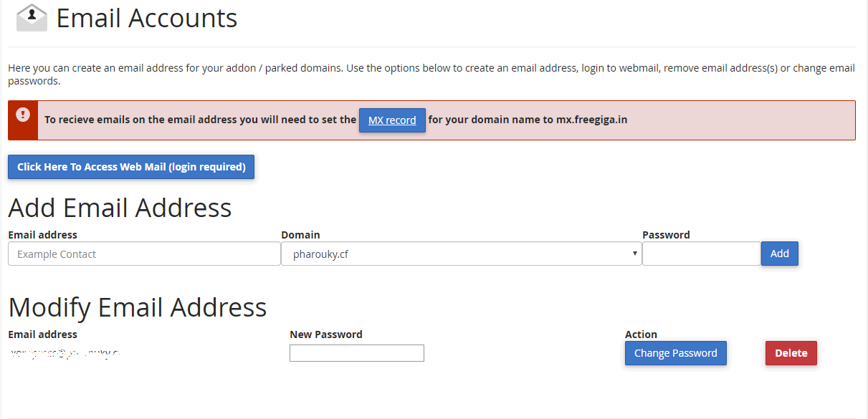Viewport: 868px width, 419px height.
Task: Open the pharouky.cf domain dropdown
Action: (461, 254)
